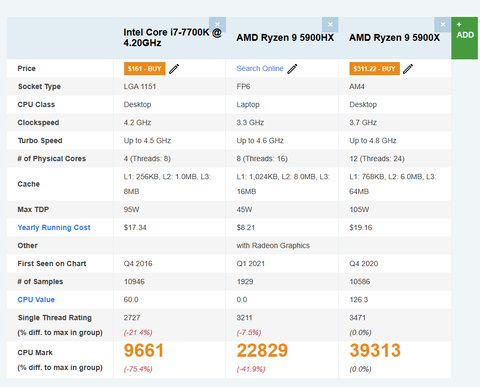This screenshot has height=387, width=480.
Task: Click the 2727 single thread rating
Action: tap(132, 317)
